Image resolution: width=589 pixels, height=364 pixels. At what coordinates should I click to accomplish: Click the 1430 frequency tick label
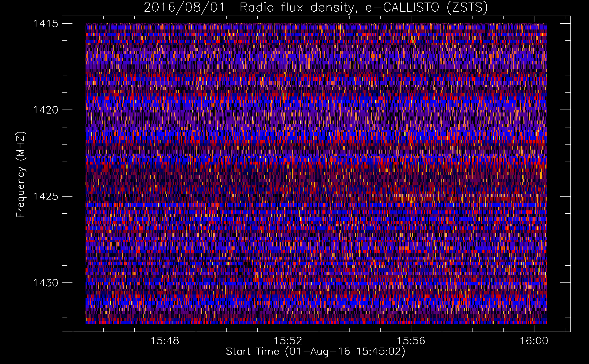tap(46, 283)
